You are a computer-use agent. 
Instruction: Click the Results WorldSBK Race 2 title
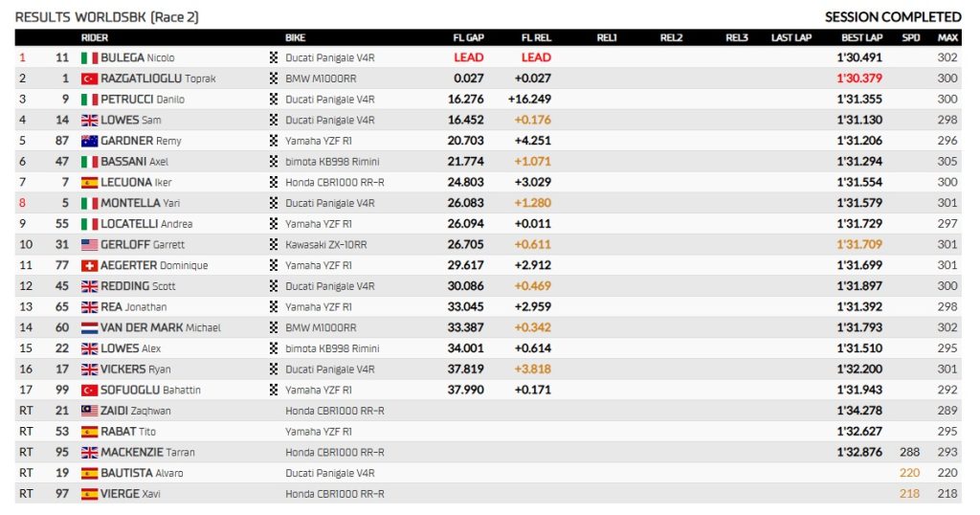(107, 16)
